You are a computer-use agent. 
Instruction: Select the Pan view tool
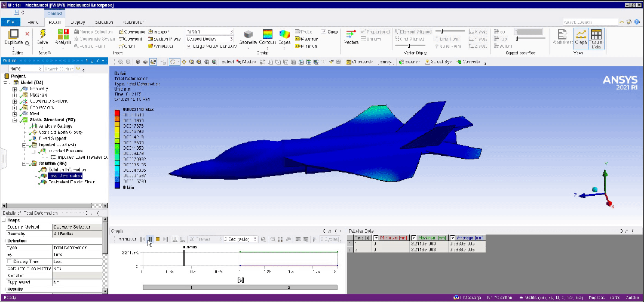point(183,62)
